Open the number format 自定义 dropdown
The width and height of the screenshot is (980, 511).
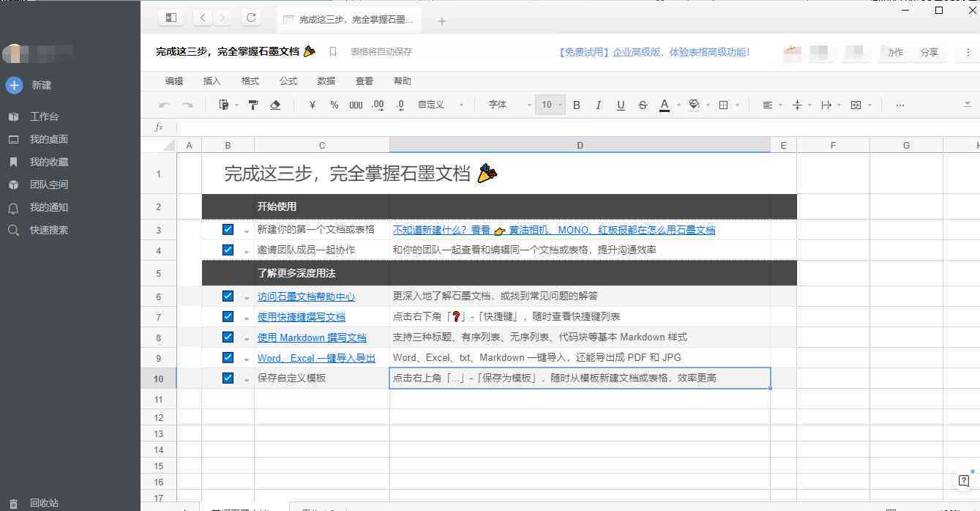[441, 105]
